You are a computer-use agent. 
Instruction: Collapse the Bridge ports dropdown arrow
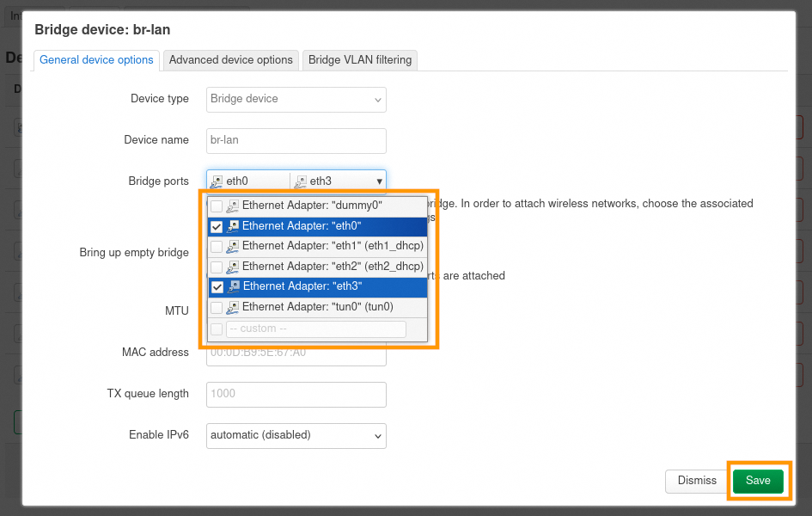point(379,181)
